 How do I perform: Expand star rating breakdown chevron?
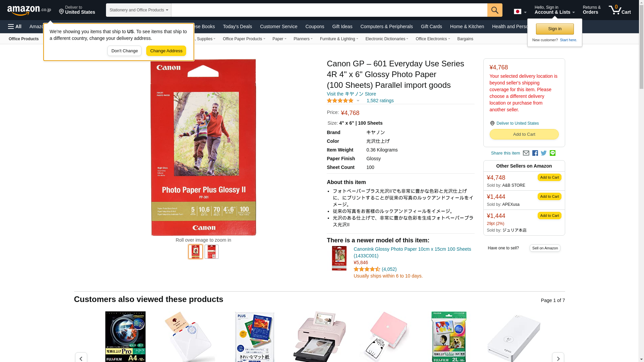[358, 101]
